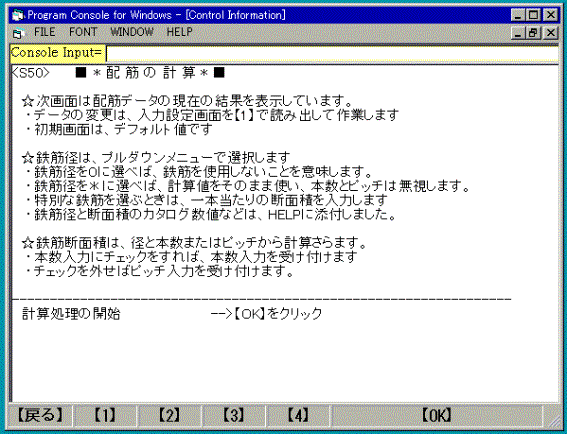The width and height of the screenshot is (567, 434).
Task: Click the Console Input text field
Action: [332, 54]
